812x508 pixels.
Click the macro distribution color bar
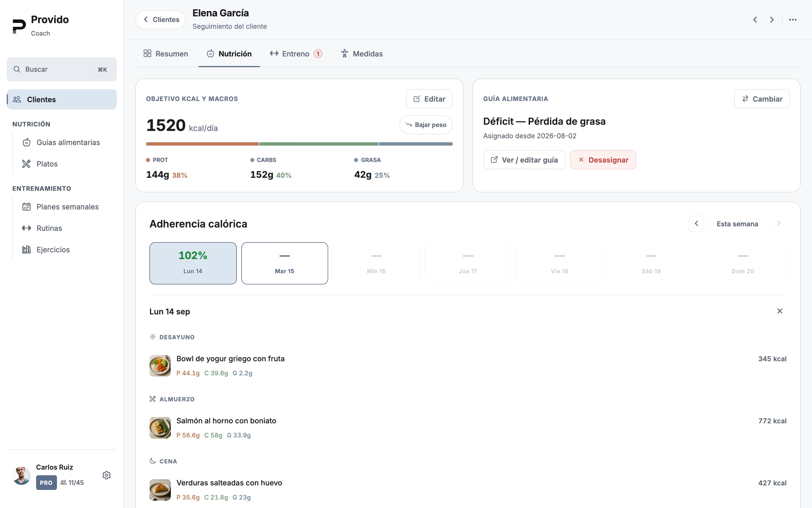tap(299, 144)
